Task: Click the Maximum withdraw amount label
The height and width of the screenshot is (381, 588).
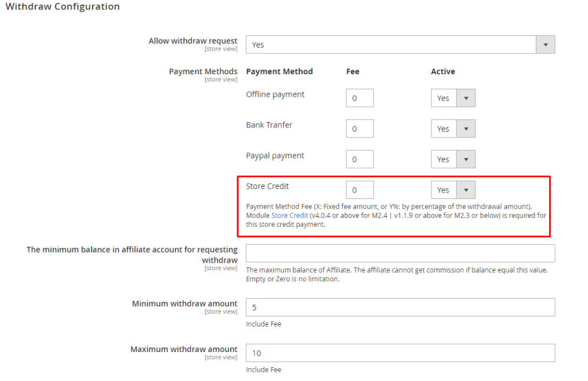Action: tap(184, 350)
